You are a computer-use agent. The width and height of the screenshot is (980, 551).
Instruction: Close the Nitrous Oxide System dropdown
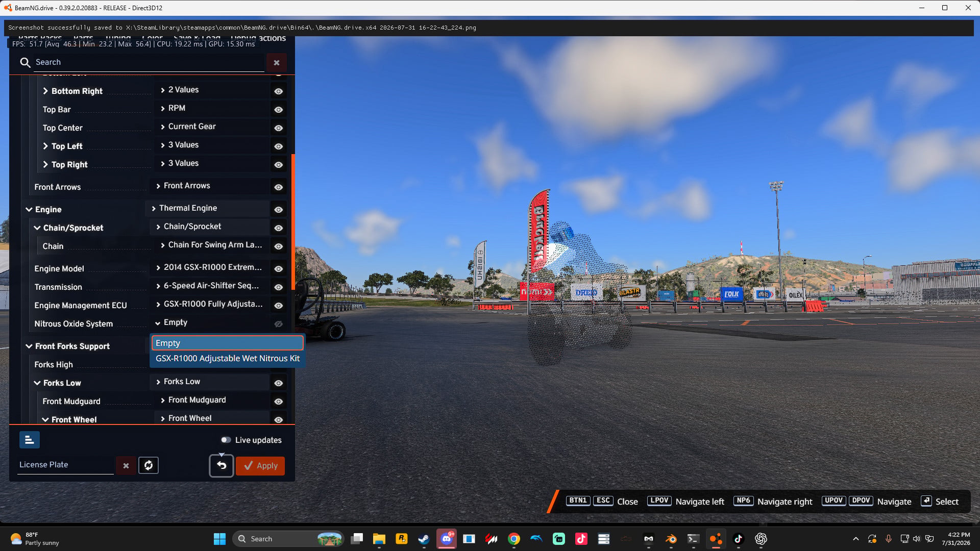click(210, 322)
